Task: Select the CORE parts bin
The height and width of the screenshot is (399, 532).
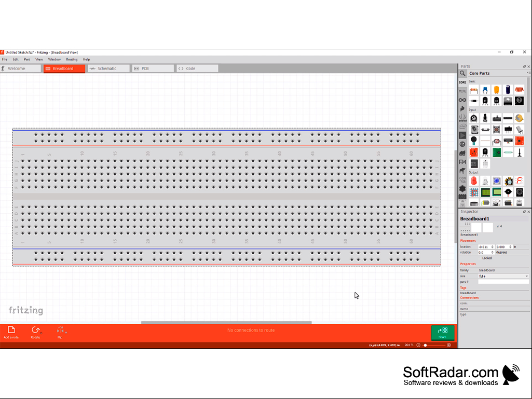Action: [462, 82]
